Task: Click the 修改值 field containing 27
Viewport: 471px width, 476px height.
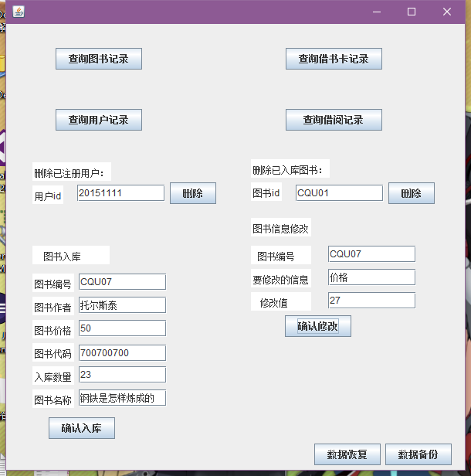Action: tap(371, 301)
